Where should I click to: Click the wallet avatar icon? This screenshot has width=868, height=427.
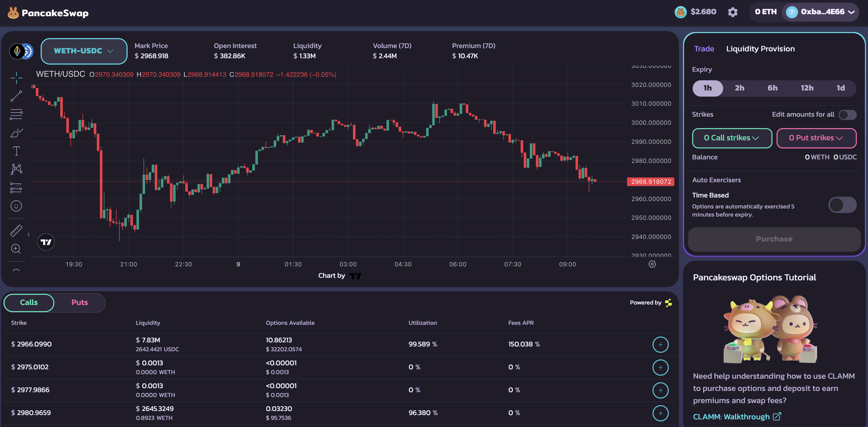(x=792, y=12)
